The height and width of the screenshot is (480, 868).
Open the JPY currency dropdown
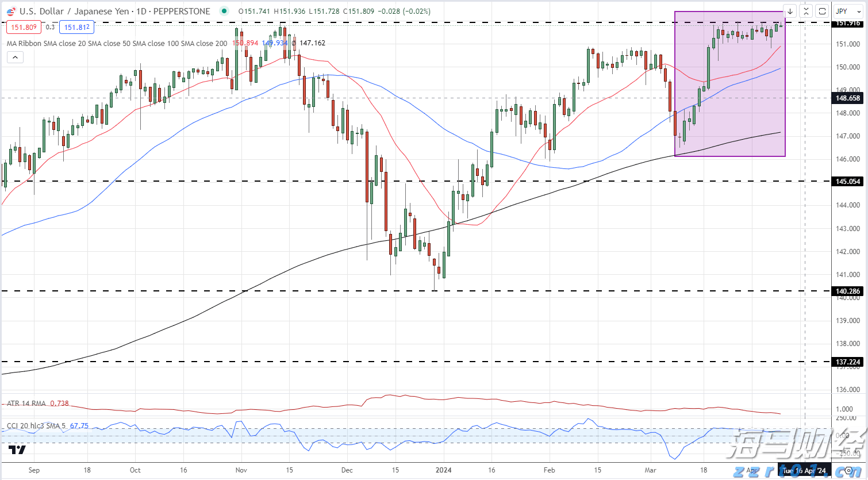(x=848, y=11)
